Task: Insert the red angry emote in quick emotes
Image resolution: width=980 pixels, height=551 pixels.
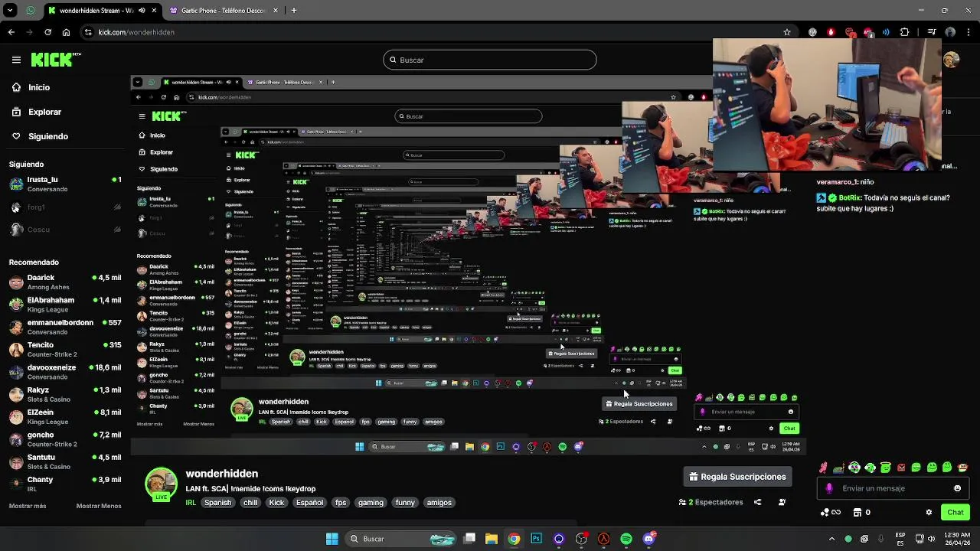Action: [x=901, y=468]
